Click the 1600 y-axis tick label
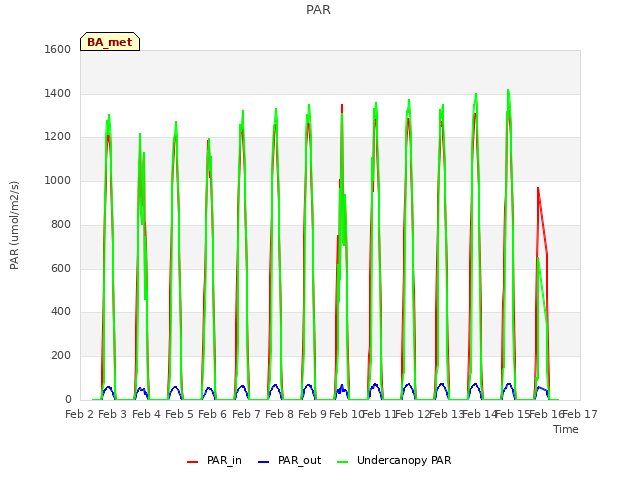The image size is (640, 480). [58, 49]
